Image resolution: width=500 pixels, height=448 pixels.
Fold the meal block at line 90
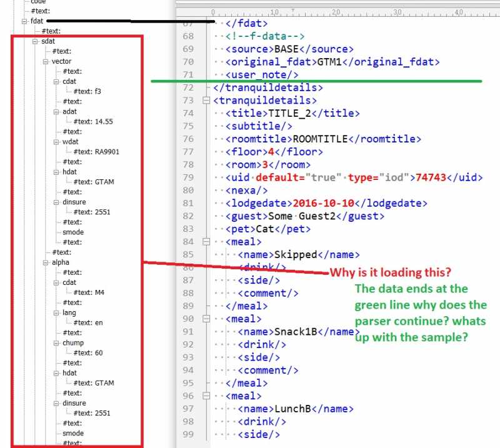(x=206, y=319)
